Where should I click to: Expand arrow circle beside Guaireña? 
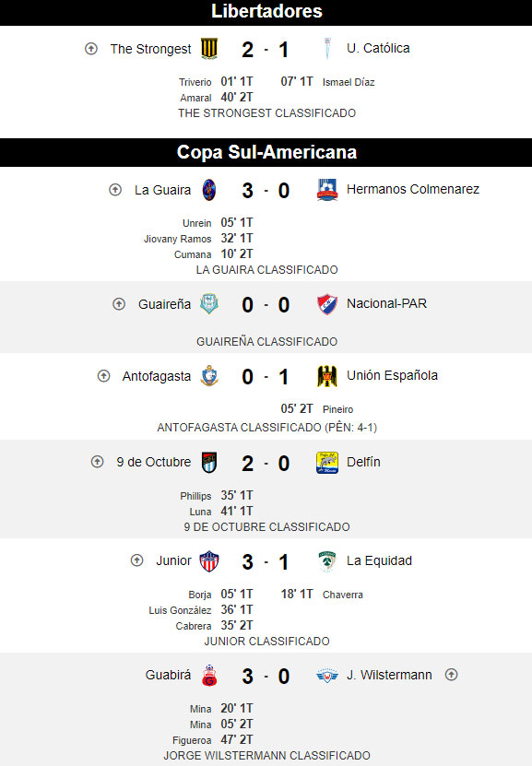[119, 304]
